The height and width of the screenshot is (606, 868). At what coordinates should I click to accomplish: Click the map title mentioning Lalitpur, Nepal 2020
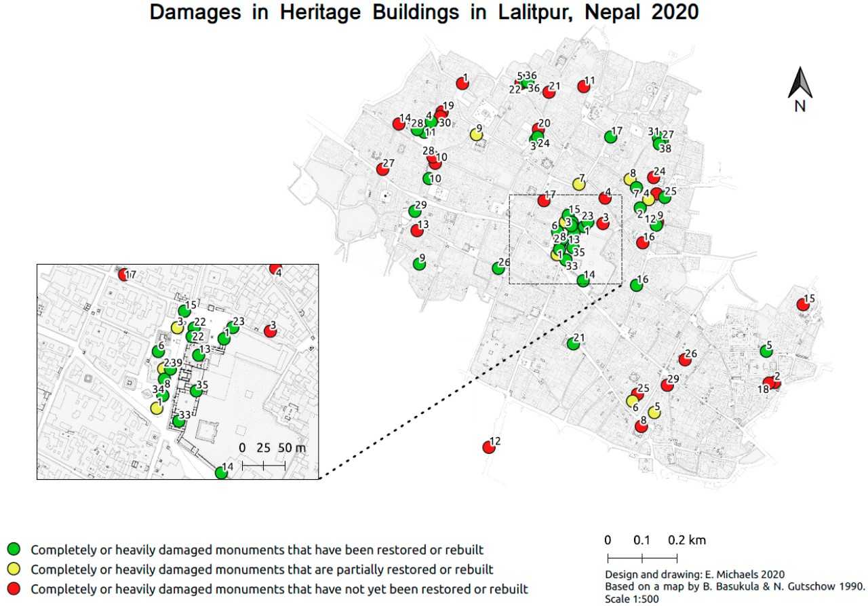point(425,13)
